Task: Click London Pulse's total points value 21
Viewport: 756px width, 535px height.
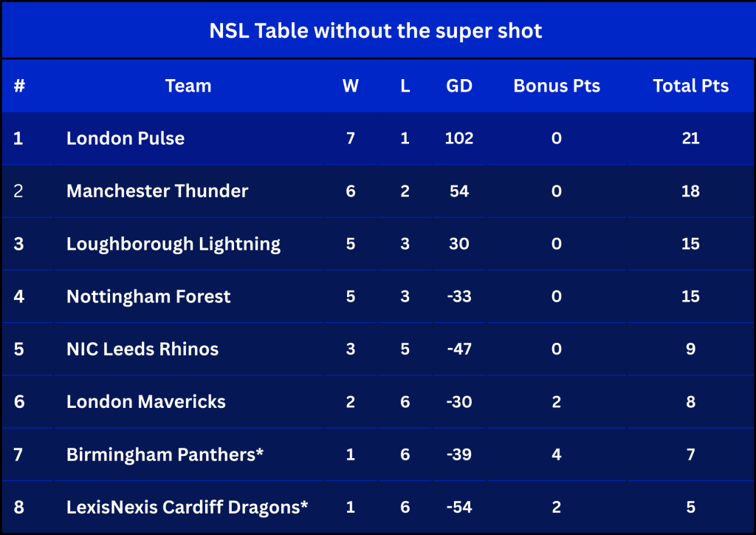Action: [690, 138]
